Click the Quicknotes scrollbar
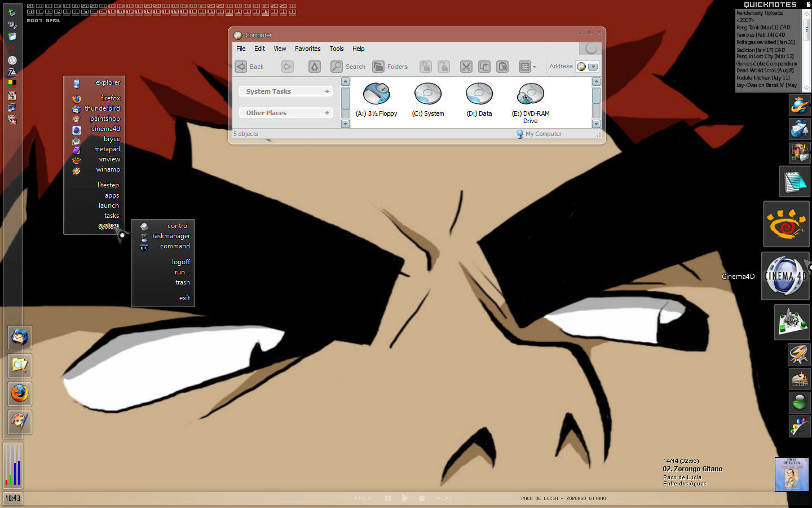Viewport: 812px width, 508px height. pos(806,50)
